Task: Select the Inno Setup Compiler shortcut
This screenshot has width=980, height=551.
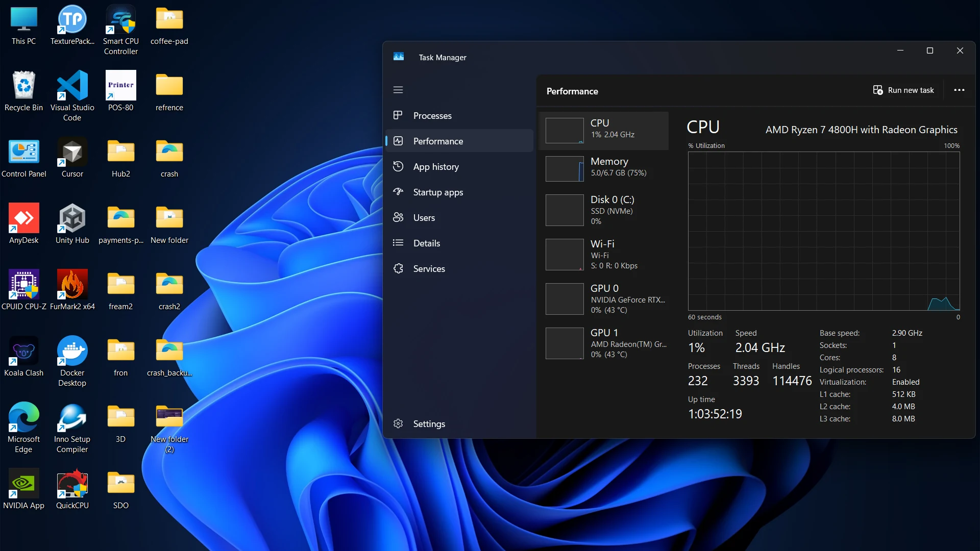Action: tap(72, 429)
